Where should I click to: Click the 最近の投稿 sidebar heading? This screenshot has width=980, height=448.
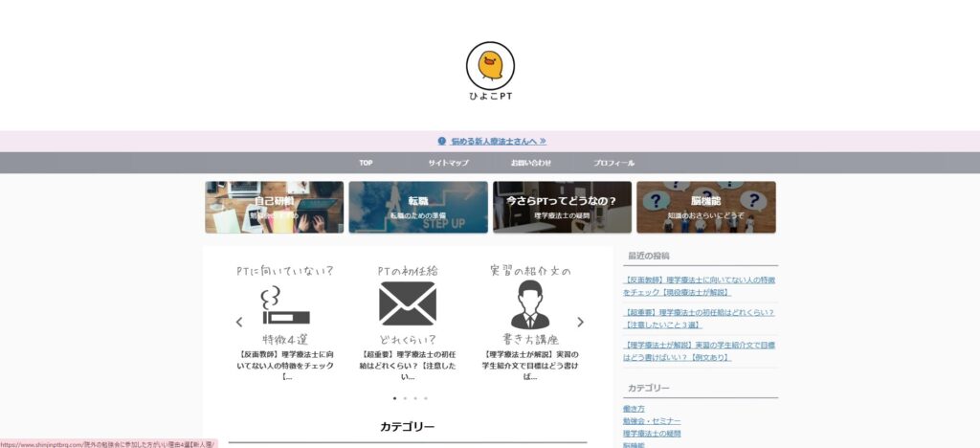649,256
